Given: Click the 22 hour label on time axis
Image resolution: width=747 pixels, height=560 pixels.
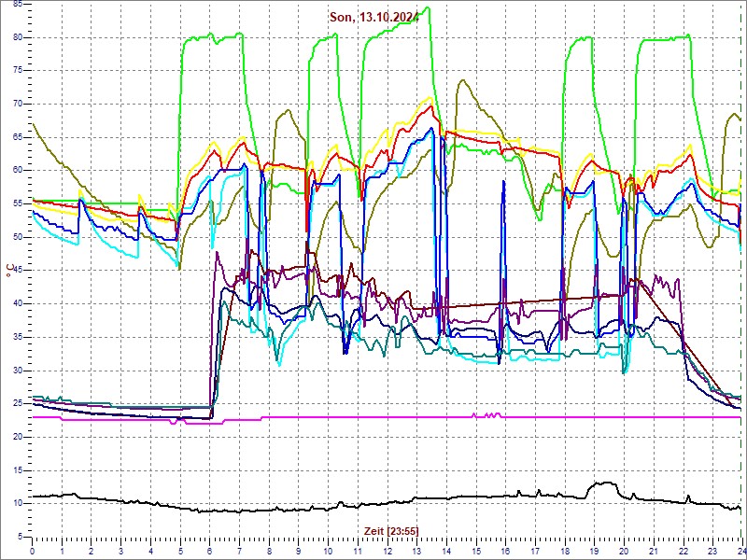Looking at the screenshot, I should click(683, 551).
